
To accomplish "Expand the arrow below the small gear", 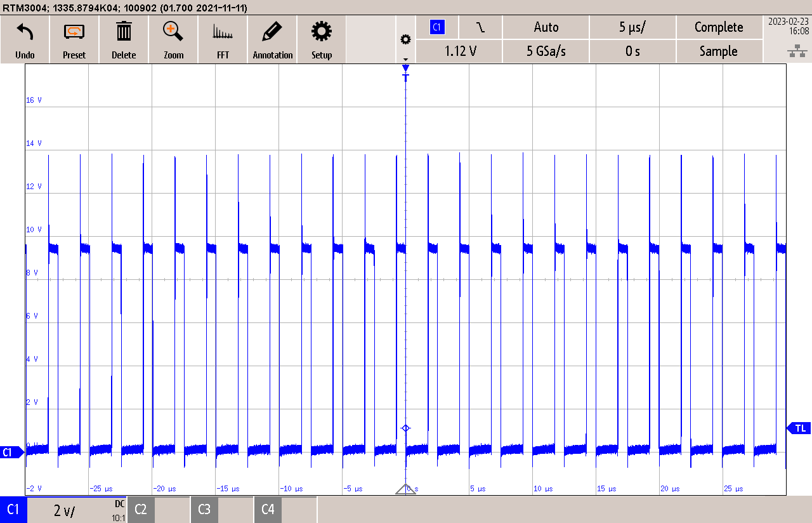I will click(x=405, y=59).
